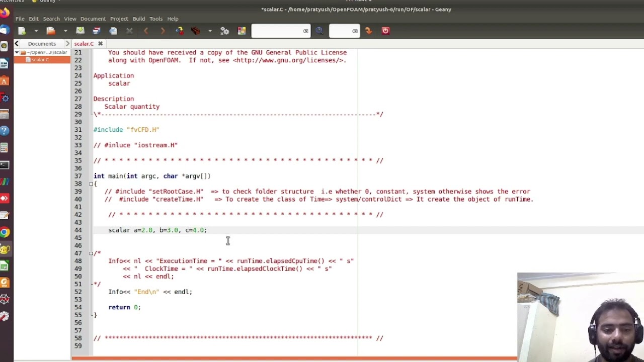The image size is (644, 362).
Task: Switch sidebar to previous tab arrow
Action: pos(17,44)
